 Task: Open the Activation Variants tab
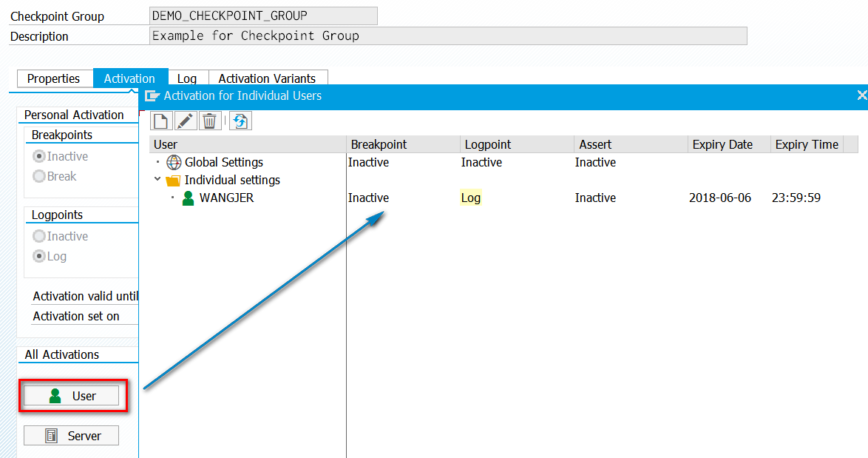coord(268,78)
